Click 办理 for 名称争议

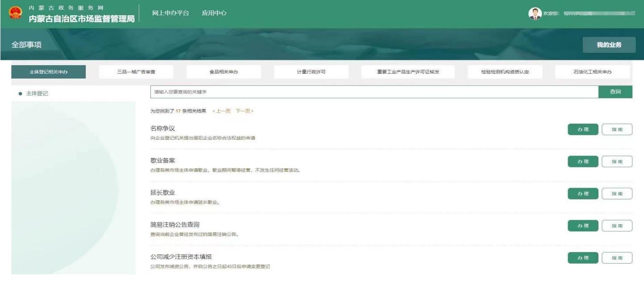click(582, 130)
